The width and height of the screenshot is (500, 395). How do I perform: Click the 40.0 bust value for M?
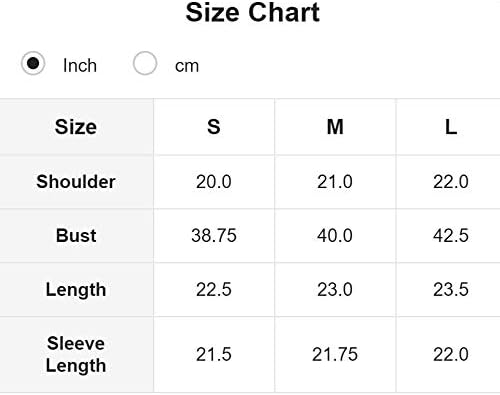click(335, 236)
